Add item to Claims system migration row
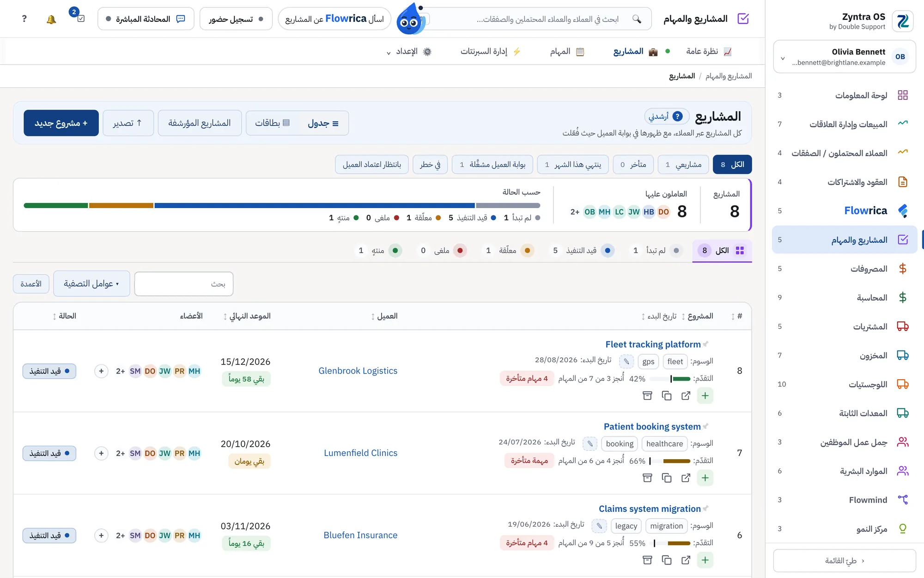Viewport: 924px width, 578px height. point(705,560)
